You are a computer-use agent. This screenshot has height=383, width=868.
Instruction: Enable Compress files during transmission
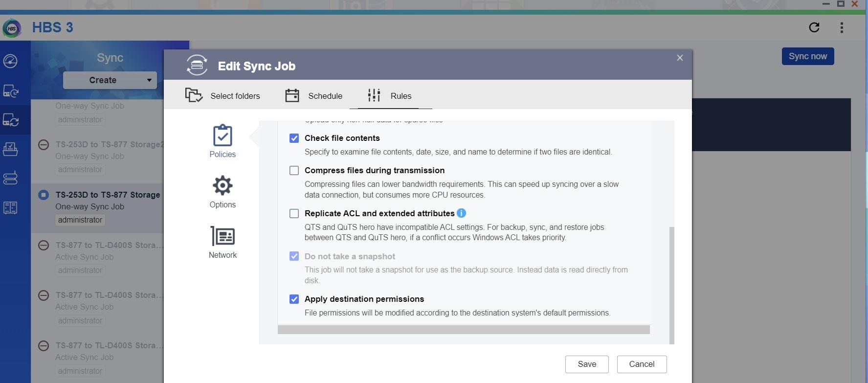294,171
